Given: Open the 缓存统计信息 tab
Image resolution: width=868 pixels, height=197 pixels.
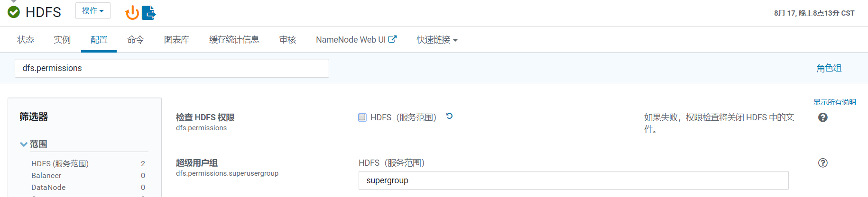Looking at the screenshot, I should [x=234, y=40].
